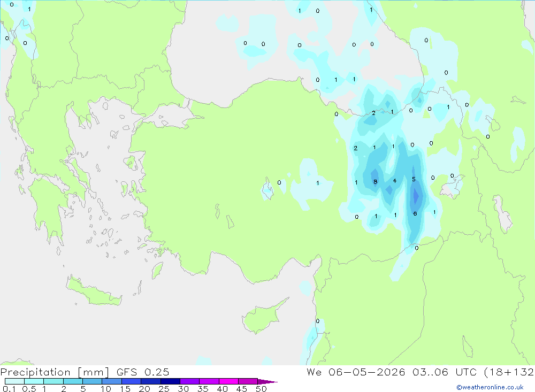Image resolution: width=535 pixels, height=392 pixels.
Task: Click the 0.5–1 mm legend color swatch
Action: tap(34, 381)
